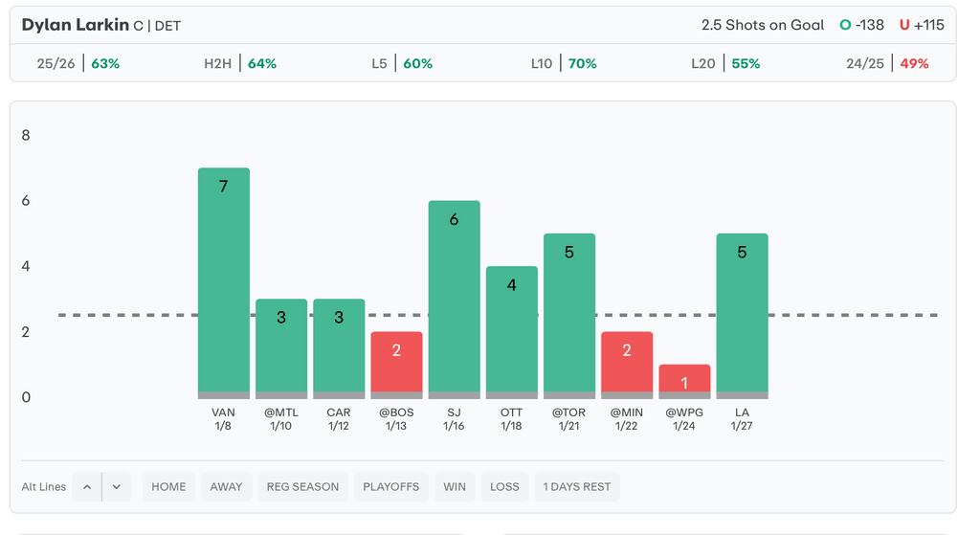
Task: Click the red @BOS 1/13 bar
Action: [396, 364]
